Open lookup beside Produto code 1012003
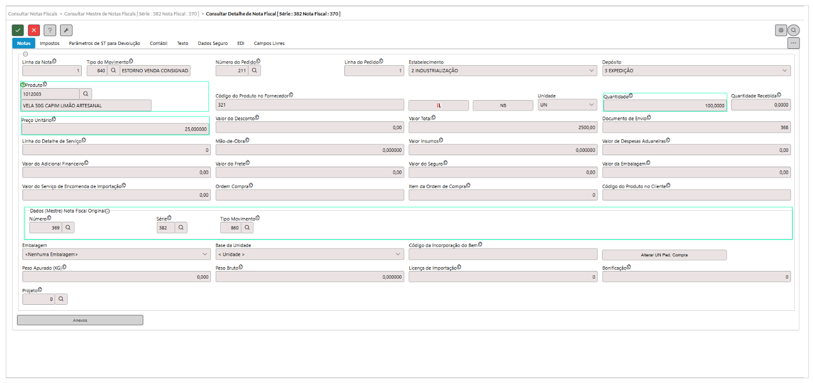 (86, 94)
